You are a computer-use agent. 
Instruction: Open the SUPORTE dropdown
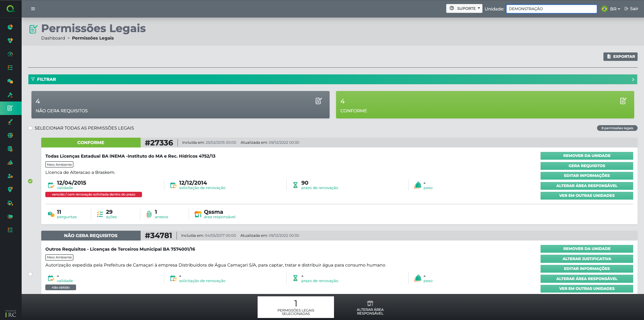[464, 8]
